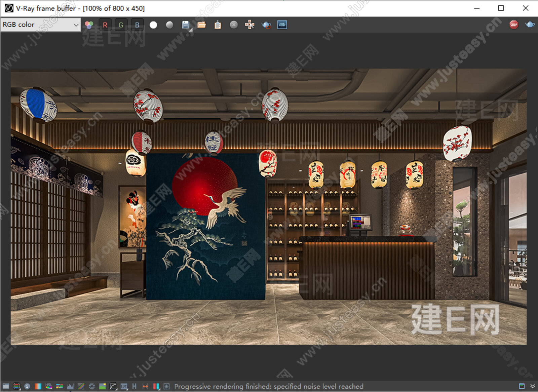Switch to RGB channels view icon
538x392 pixels.
click(x=89, y=25)
